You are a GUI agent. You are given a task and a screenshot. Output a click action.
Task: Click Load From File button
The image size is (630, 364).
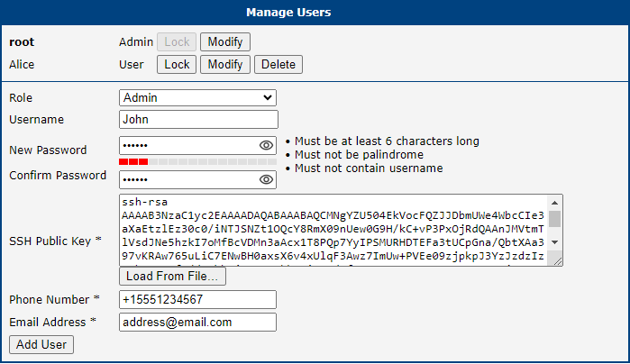point(172,276)
